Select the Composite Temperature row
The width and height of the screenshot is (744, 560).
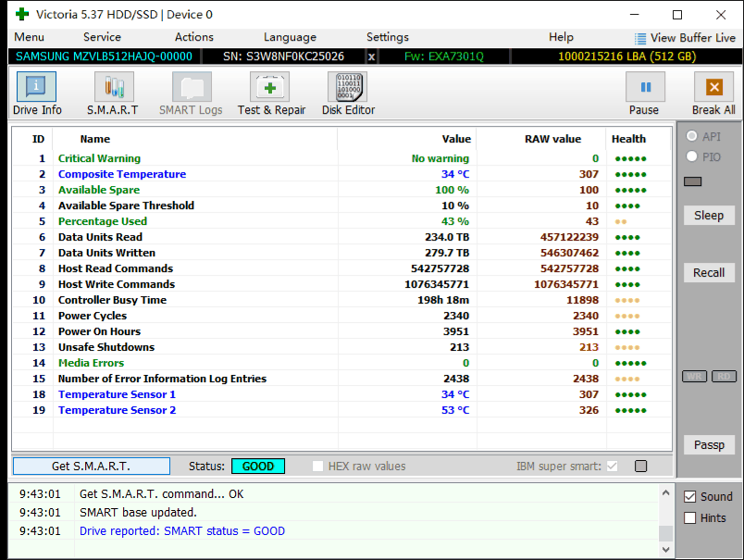tap(341, 174)
